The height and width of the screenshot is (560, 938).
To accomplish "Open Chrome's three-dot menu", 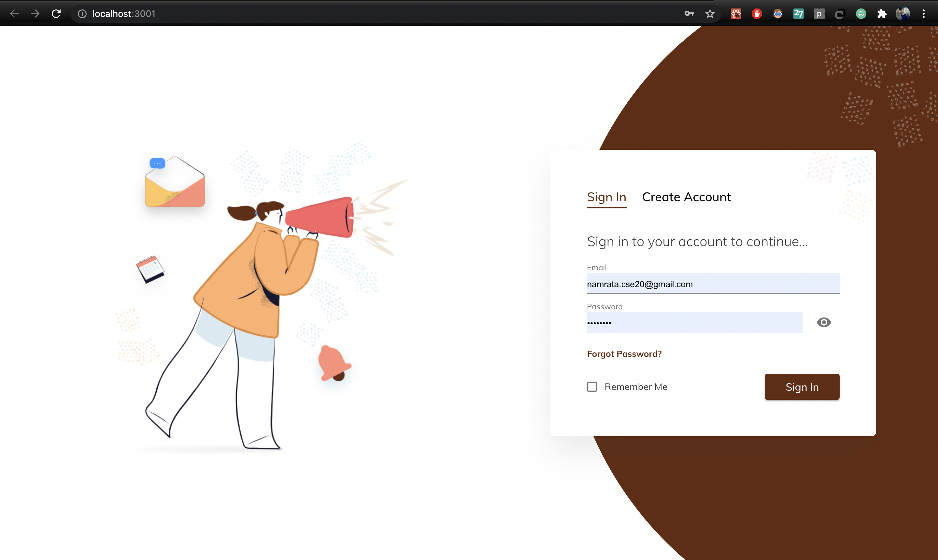I will tap(924, 14).
